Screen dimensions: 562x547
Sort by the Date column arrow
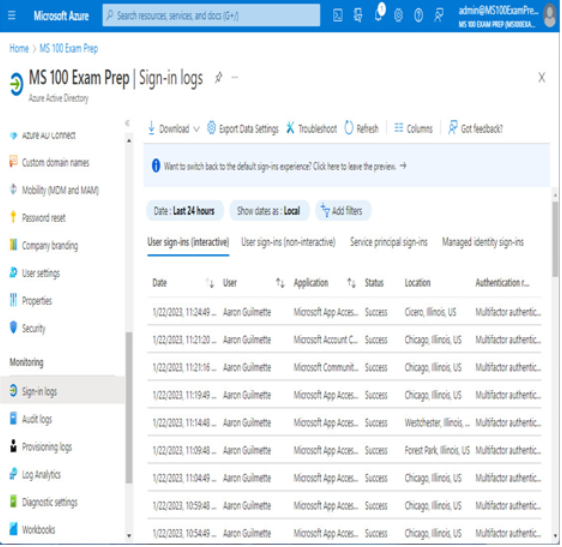click(210, 283)
